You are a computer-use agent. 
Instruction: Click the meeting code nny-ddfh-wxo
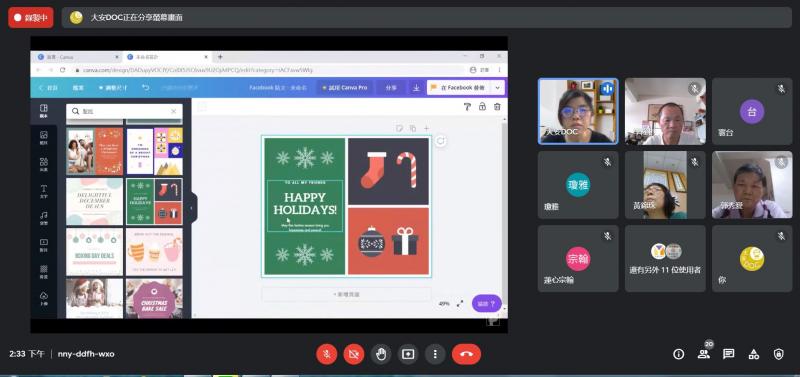click(x=86, y=354)
